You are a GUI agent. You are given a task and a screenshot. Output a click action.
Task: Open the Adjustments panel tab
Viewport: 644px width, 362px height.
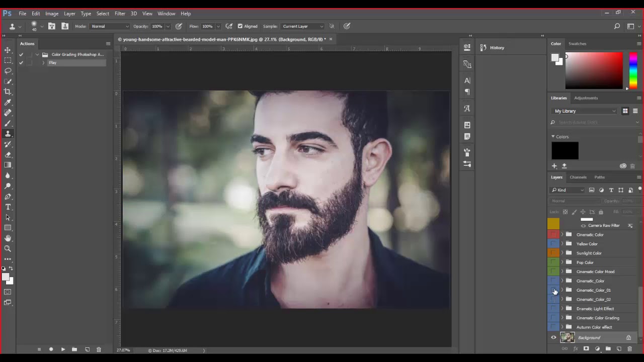586,98
